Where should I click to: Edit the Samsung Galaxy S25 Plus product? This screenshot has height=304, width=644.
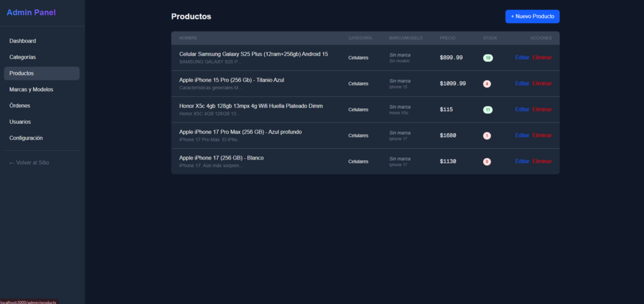(x=522, y=58)
